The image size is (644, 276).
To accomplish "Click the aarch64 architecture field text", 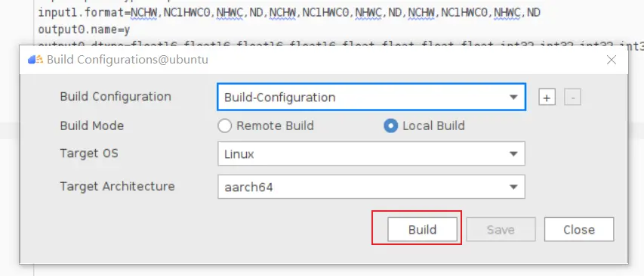I will (x=248, y=188).
